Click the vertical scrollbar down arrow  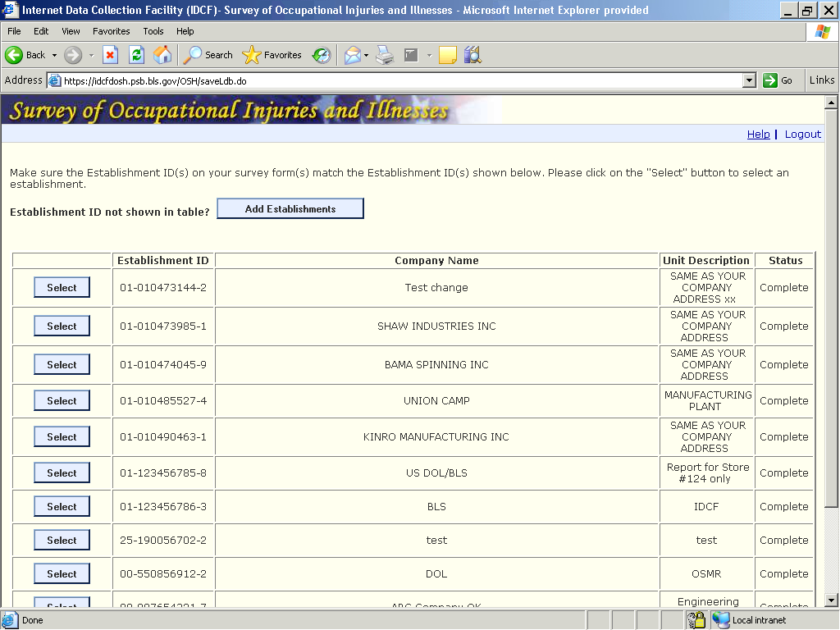[x=830, y=600]
